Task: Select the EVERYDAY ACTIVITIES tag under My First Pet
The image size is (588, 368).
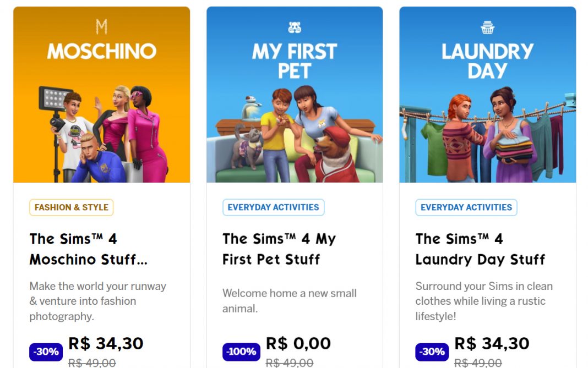Action: point(274,207)
